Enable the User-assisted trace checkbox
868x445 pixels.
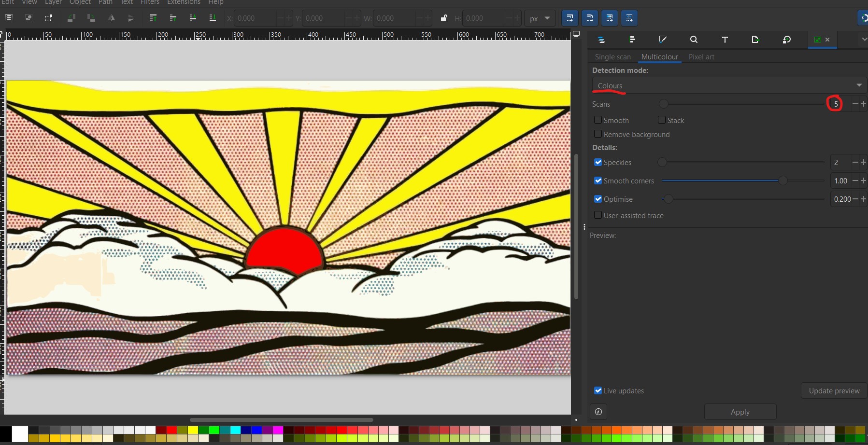pos(598,215)
